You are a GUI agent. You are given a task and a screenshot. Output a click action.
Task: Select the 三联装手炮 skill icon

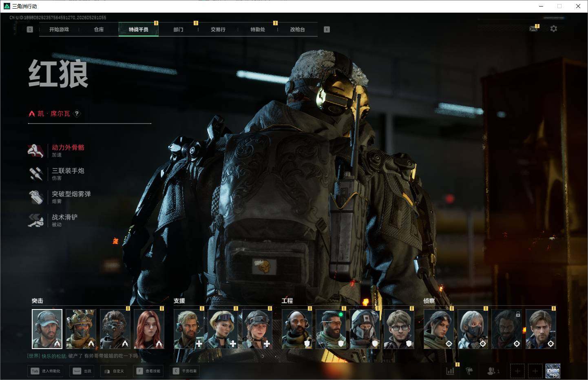(36, 174)
